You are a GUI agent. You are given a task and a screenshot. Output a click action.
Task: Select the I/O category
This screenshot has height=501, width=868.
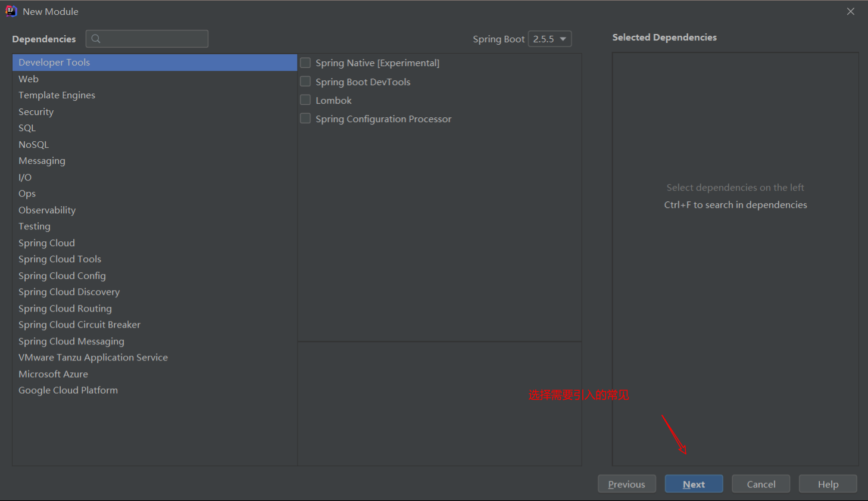click(155, 177)
